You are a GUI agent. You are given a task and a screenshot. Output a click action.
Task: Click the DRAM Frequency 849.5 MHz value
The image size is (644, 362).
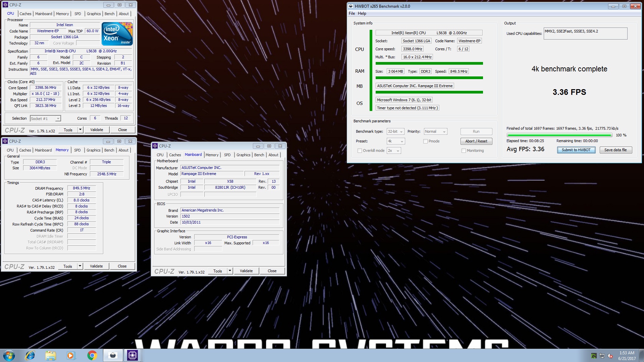(82, 188)
